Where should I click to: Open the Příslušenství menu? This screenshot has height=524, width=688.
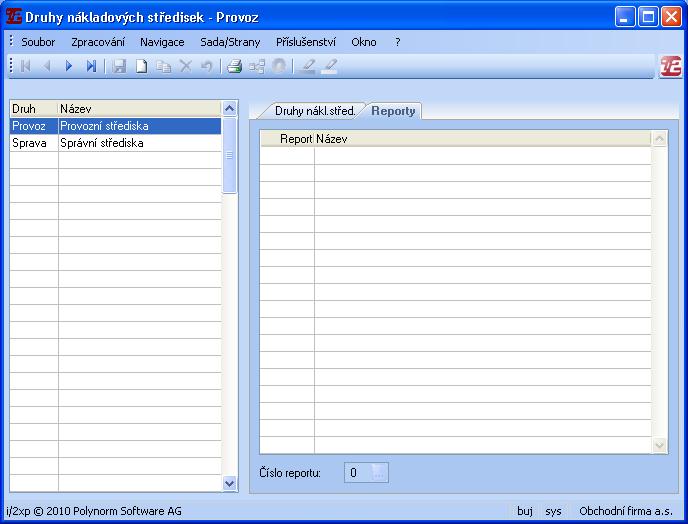[306, 42]
